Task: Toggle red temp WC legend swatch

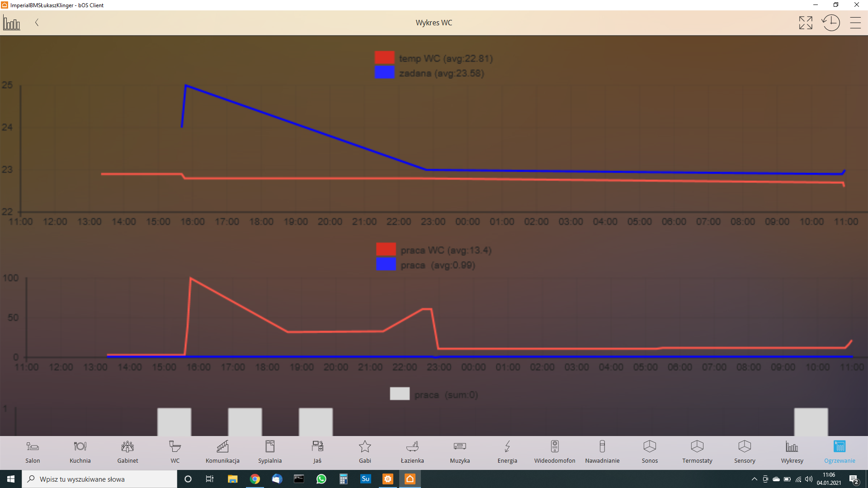Action: pos(384,58)
